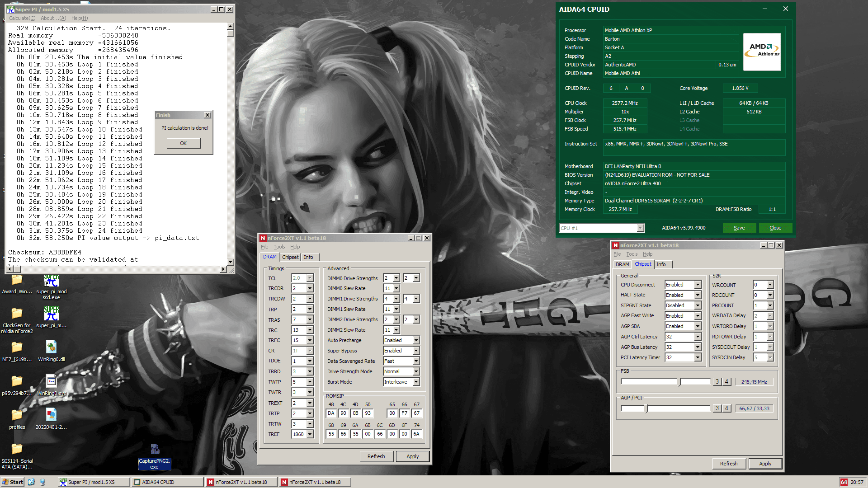Screen dimensions: 868x488
Task: Switch to Chipset tab in left nForce2XT window
Action: tap(290, 257)
